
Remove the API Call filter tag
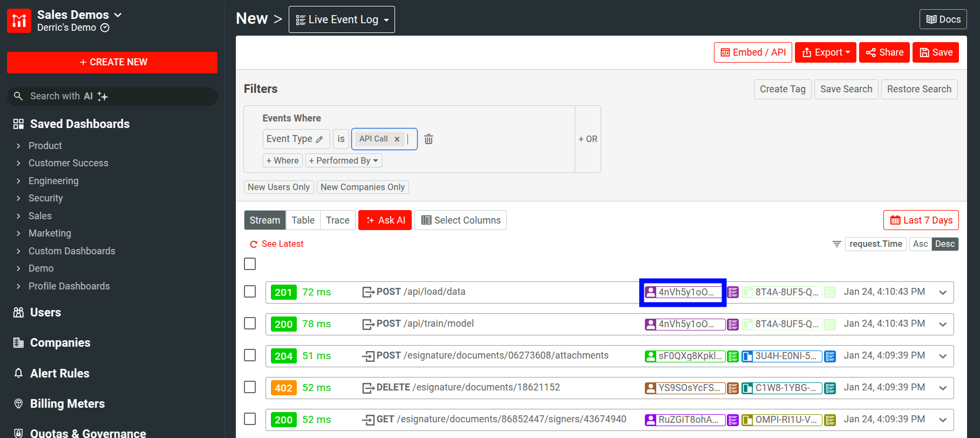397,139
